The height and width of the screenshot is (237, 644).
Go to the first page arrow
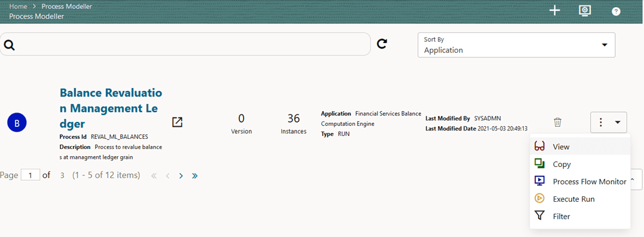click(154, 176)
